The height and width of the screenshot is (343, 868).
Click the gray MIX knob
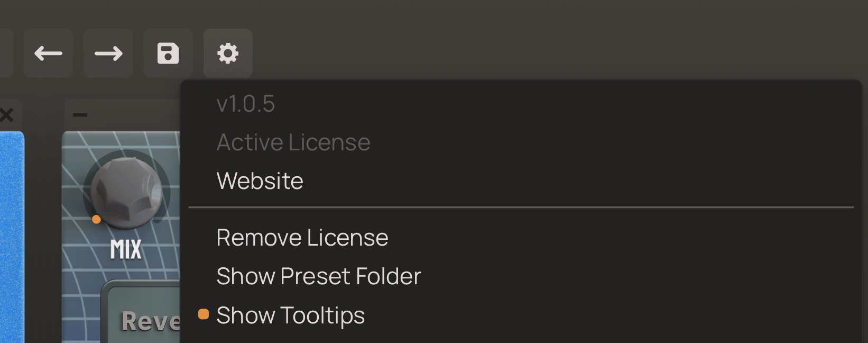126,192
